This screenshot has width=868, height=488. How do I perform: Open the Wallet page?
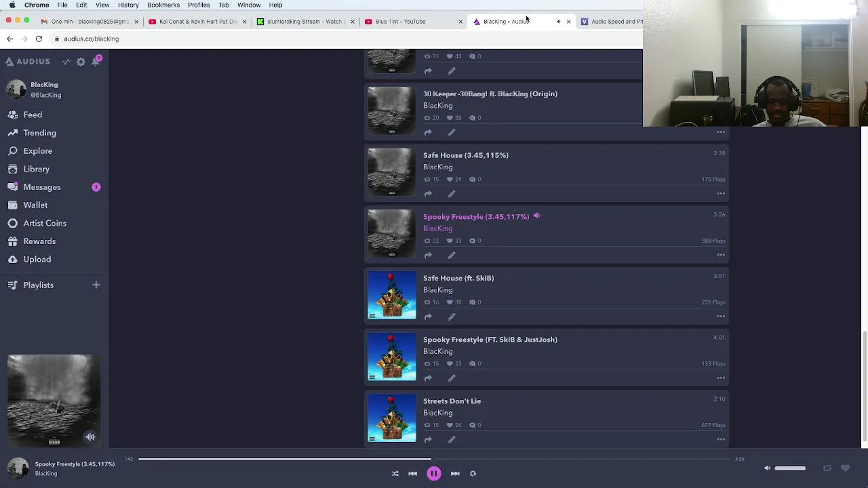(35, 205)
